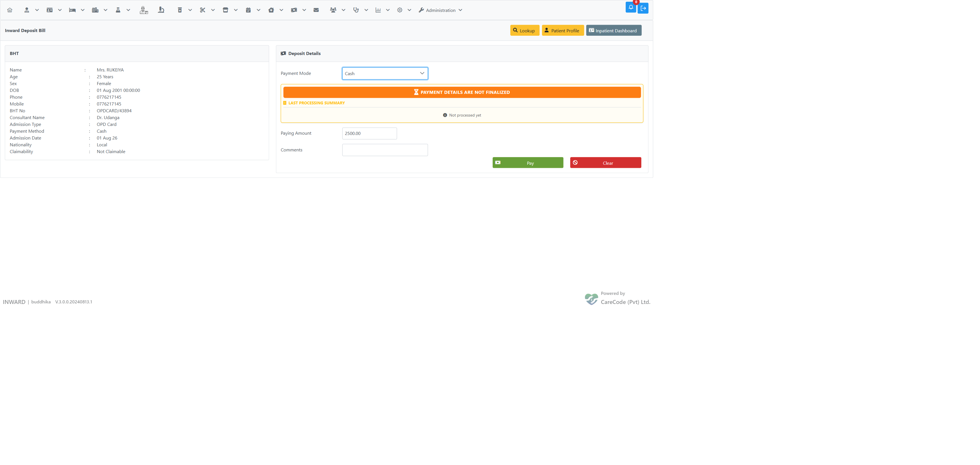Screen dimensions: 980x465
Task: Click the 'Deposit Details' panel heading
Action: coord(304,54)
